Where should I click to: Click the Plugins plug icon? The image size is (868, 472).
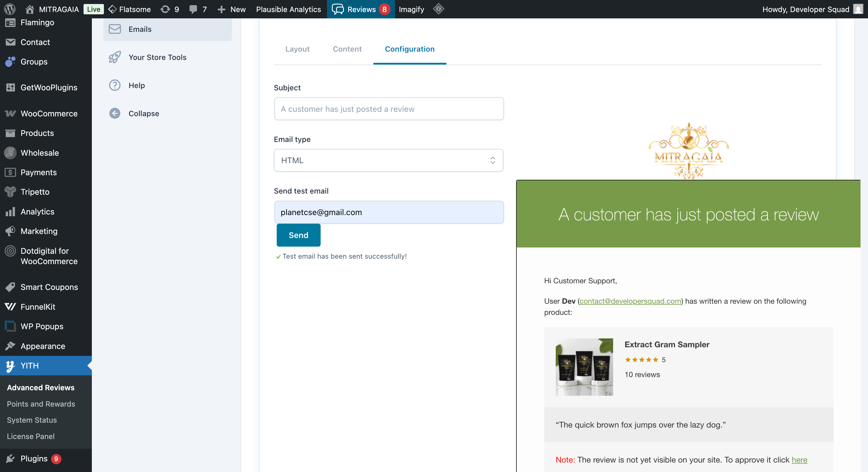10,459
